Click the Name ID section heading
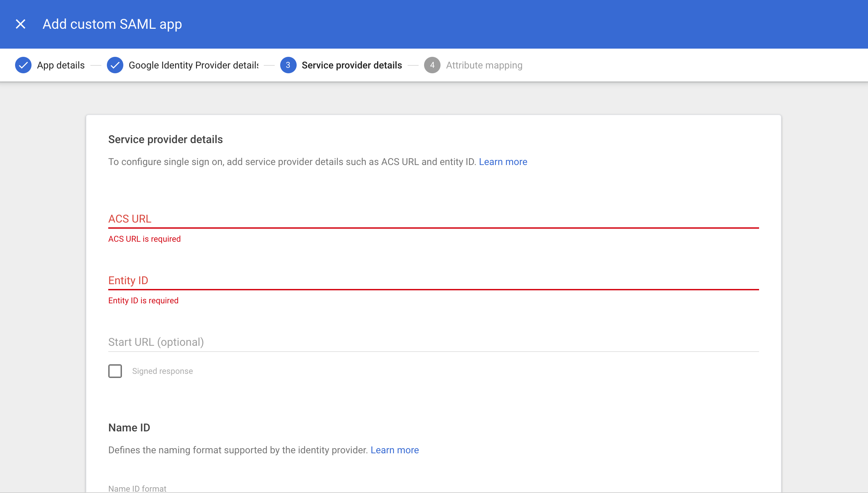 pyautogui.click(x=129, y=428)
